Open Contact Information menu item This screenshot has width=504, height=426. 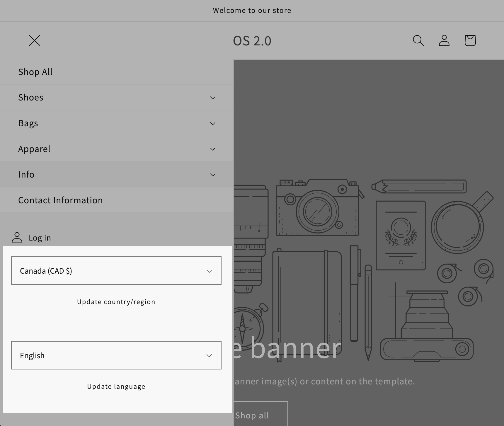pyautogui.click(x=60, y=200)
